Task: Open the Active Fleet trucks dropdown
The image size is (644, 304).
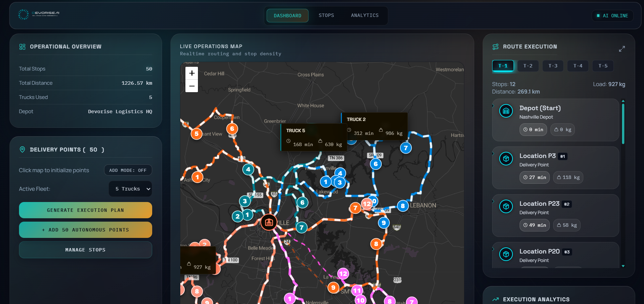Action: [130, 189]
